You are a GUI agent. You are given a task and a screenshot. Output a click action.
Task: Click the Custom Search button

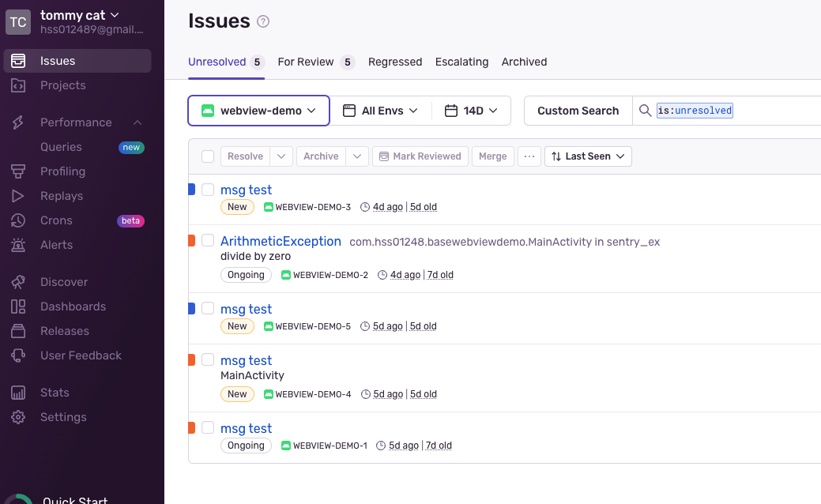pyautogui.click(x=578, y=111)
